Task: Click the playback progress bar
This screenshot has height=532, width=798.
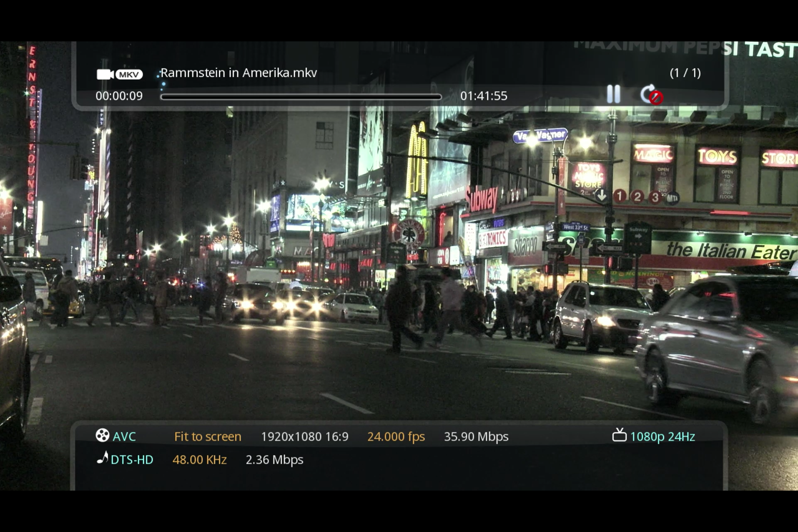Action: click(301, 97)
